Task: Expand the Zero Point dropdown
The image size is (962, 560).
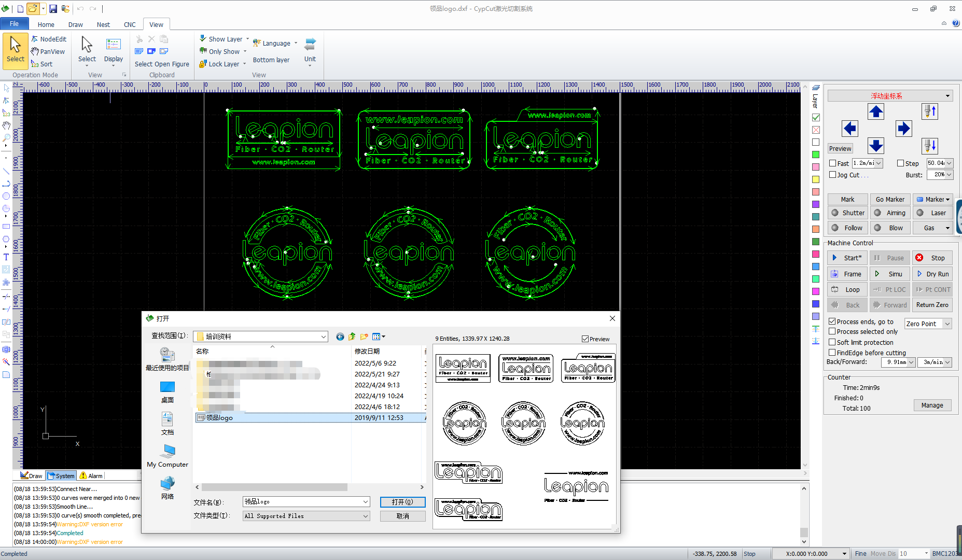Action: 947,324
